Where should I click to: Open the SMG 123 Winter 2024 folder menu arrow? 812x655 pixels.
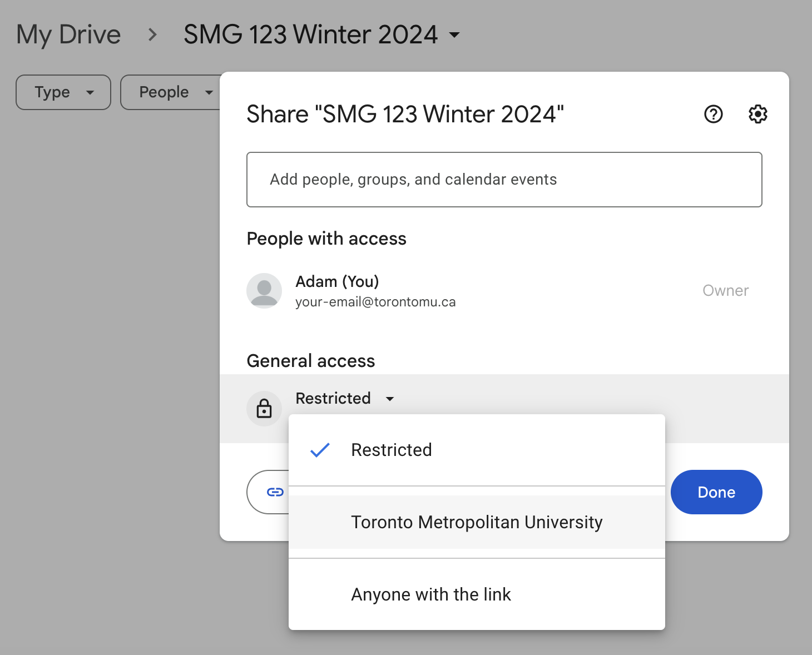pyautogui.click(x=454, y=35)
